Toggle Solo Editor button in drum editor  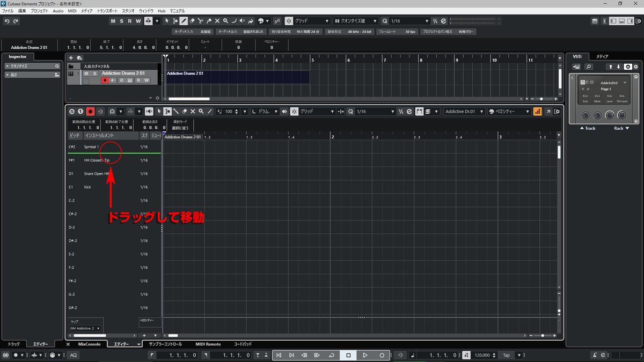pos(71,112)
